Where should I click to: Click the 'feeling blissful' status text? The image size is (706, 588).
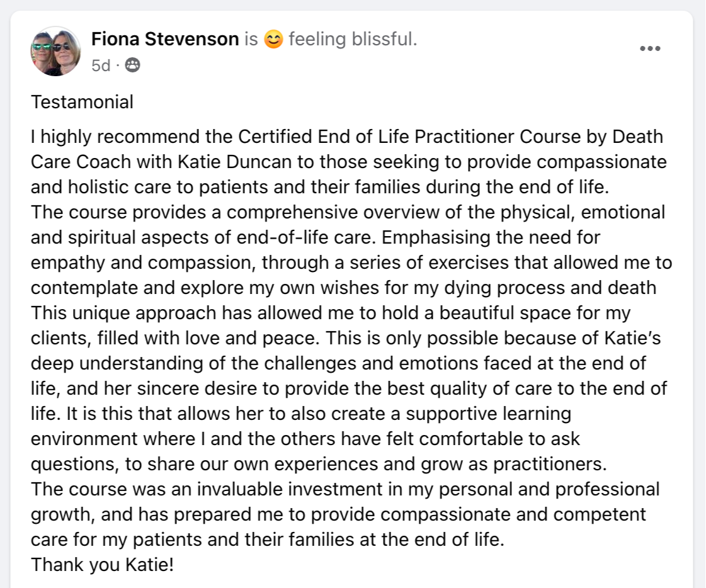tap(352, 40)
